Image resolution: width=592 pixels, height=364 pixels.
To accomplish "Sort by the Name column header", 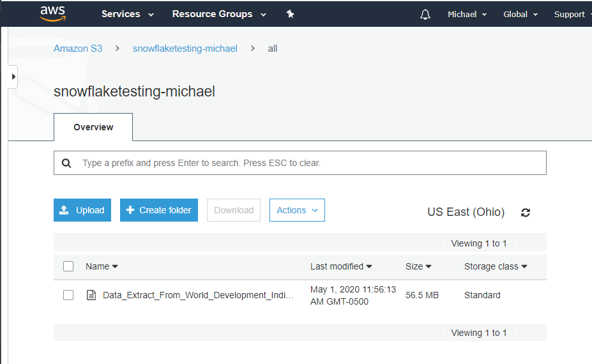I will click(102, 266).
